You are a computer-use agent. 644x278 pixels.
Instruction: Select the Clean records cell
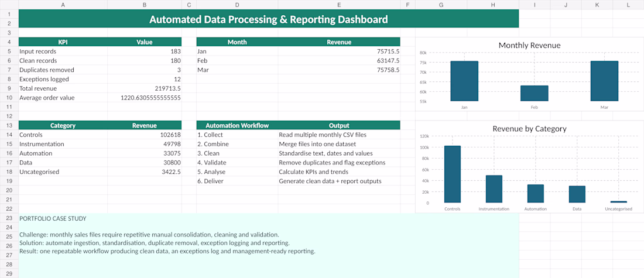[63, 61]
